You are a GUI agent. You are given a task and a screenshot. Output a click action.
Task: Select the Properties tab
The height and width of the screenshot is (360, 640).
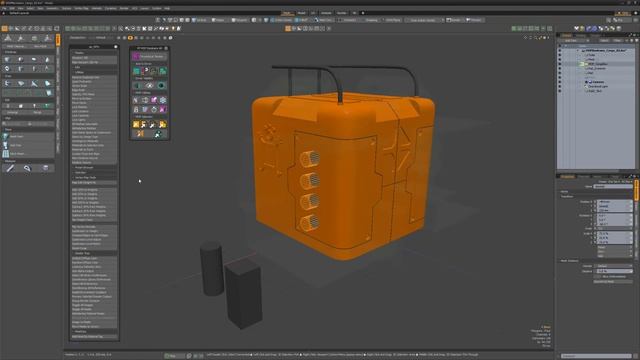(x=567, y=176)
